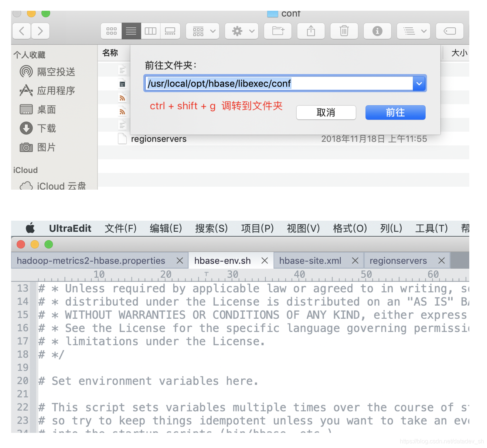The height and width of the screenshot is (448, 487).
Task: Go back with Finder back arrow
Action: (x=21, y=31)
